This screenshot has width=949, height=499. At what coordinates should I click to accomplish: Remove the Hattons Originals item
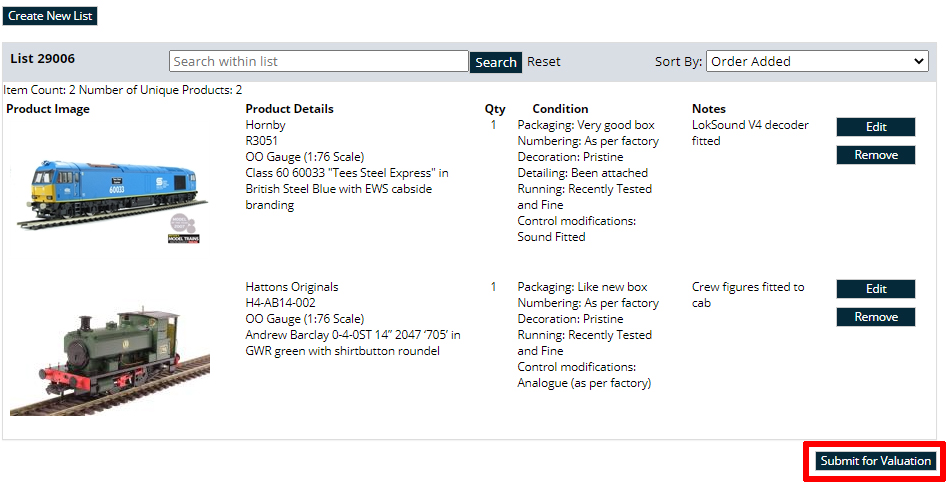coord(876,317)
